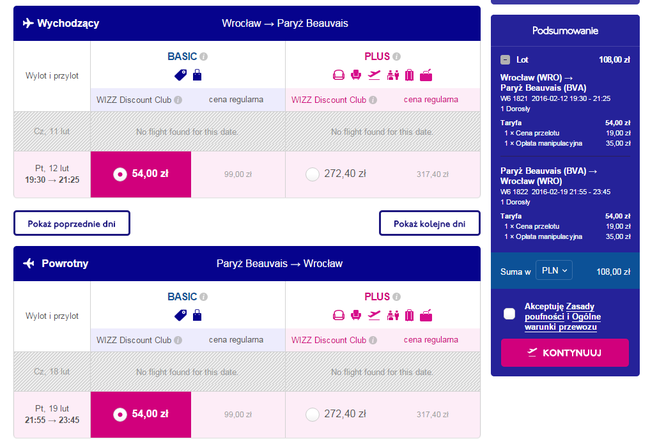
Task: Select outbound PLUS fare 272,40 zł radio
Action: point(312,174)
